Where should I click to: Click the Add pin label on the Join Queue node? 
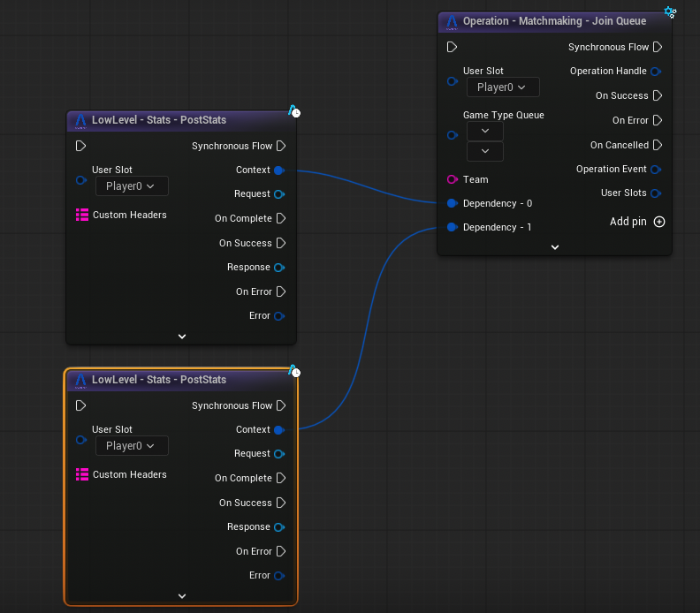(628, 222)
